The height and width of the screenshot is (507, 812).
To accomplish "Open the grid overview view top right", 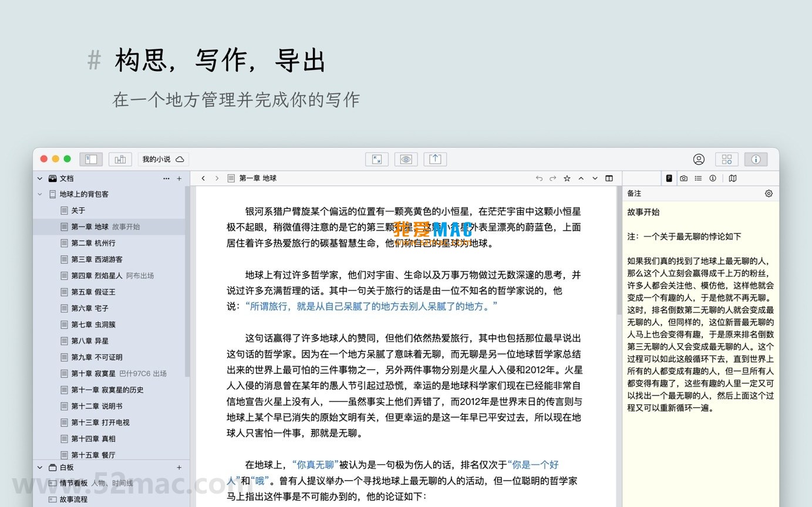I will click(726, 159).
